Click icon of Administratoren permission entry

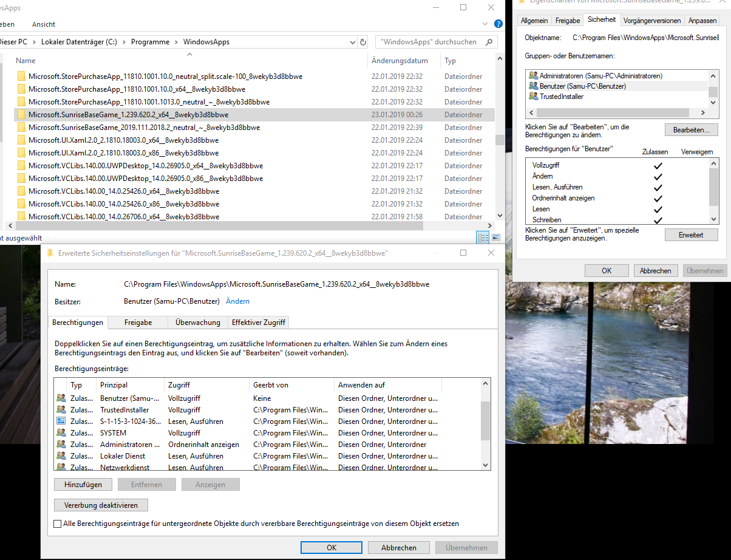[61, 445]
